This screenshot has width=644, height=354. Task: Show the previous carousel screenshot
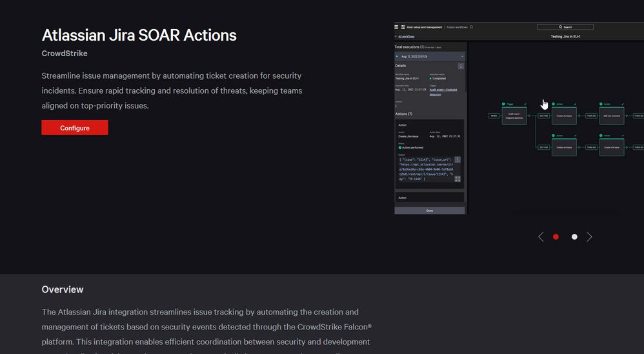(541, 237)
